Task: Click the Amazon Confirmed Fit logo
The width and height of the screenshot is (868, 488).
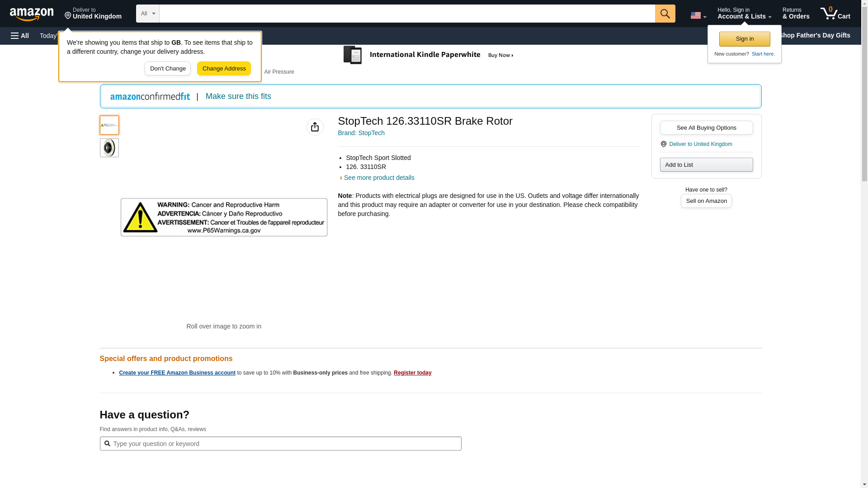Action: coord(150,96)
